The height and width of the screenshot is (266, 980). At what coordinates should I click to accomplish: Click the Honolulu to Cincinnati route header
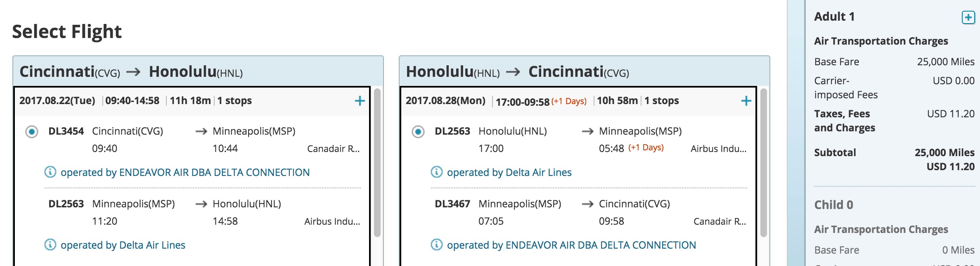(518, 72)
